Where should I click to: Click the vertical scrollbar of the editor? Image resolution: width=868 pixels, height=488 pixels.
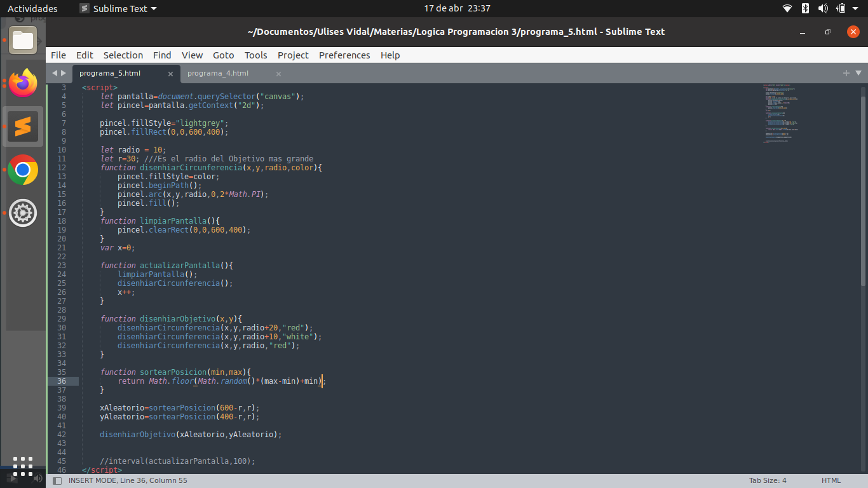pos(863,191)
